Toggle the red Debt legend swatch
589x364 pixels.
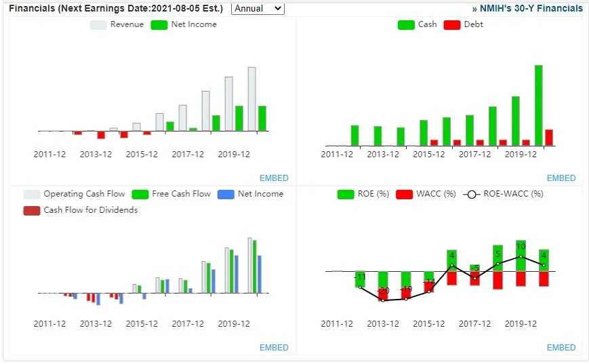(x=452, y=25)
